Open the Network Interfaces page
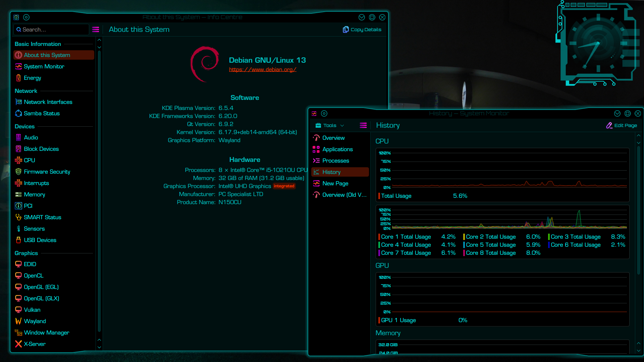Viewport: 644px width, 362px height. pos(54,102)
